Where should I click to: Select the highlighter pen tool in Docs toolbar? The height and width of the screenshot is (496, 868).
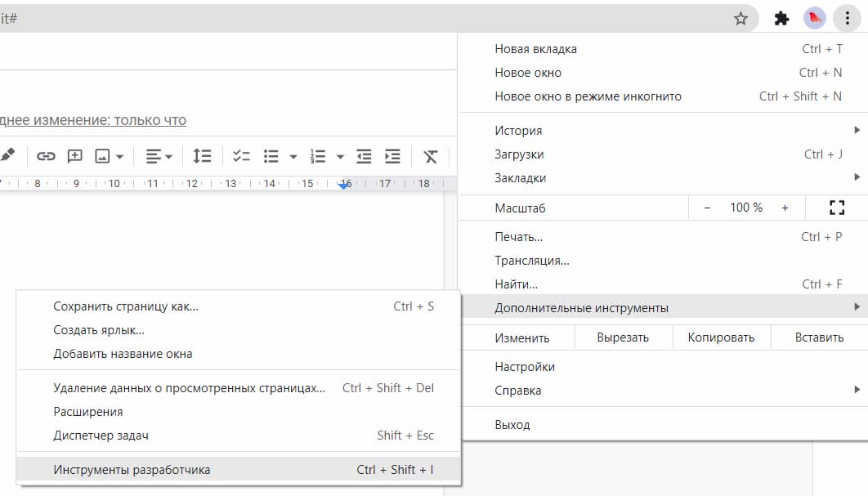point(7,155)
